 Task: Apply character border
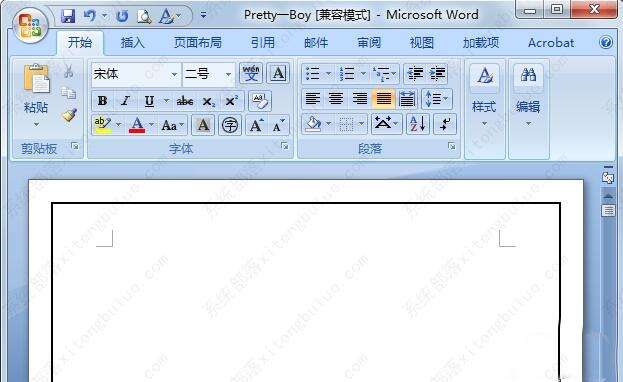[278, 74]
